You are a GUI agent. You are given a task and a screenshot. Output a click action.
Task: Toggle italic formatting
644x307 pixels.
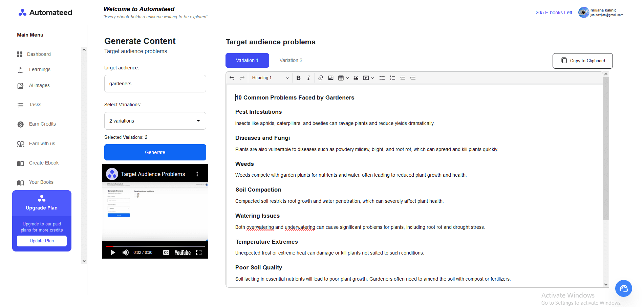[308, 78]
